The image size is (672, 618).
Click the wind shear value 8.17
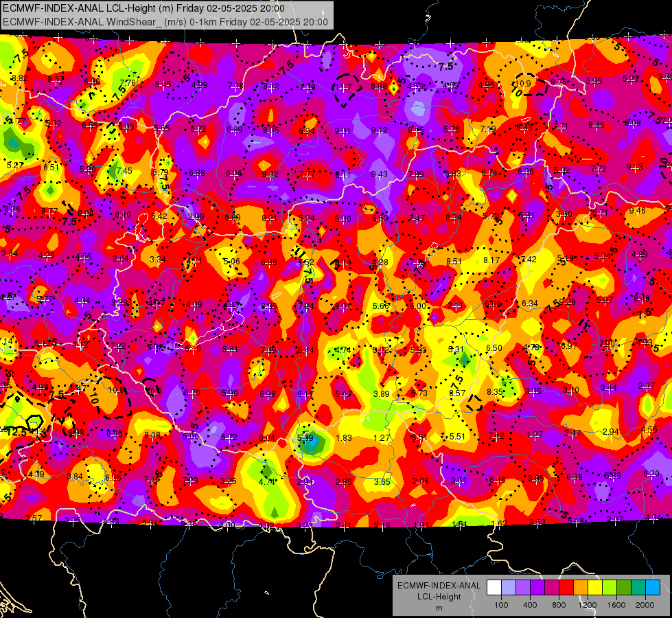point(491,260)
